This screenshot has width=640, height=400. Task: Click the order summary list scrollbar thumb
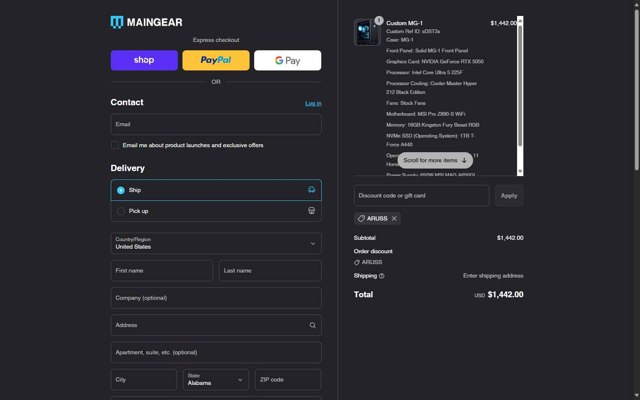(x=520, y=85)
